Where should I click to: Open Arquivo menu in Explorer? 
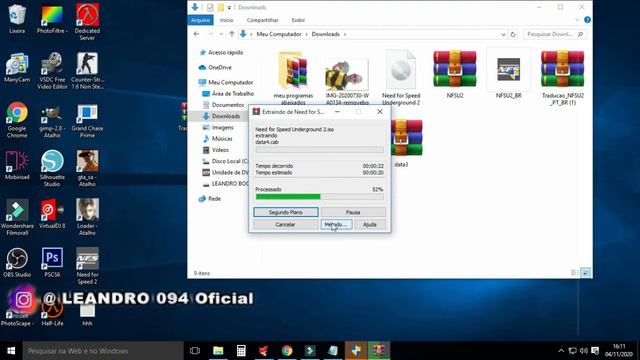200,20
